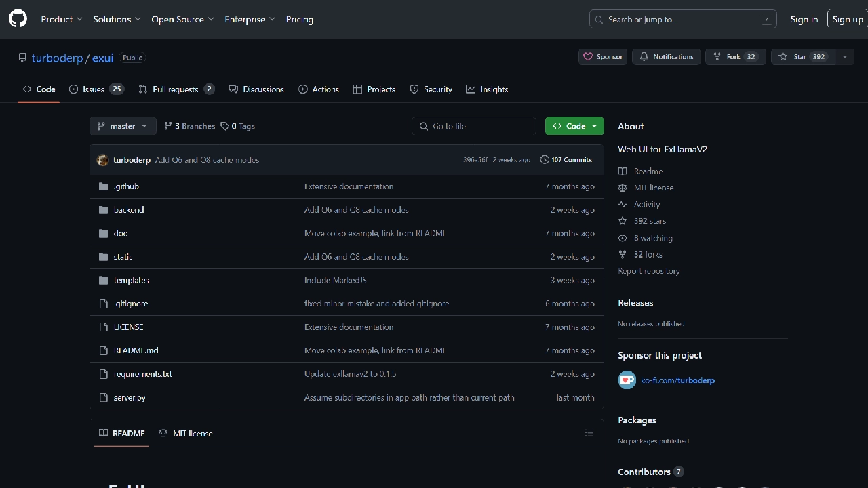Click the server.py file icon
Viewport: 868px width, 488px height.
click(103, 398)
